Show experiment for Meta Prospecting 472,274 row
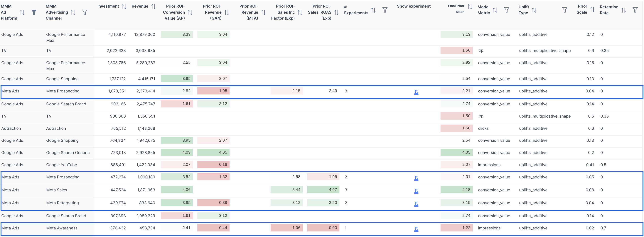This screenshot has height=237, width=644. pyautogui.click(x=416, y=178)
